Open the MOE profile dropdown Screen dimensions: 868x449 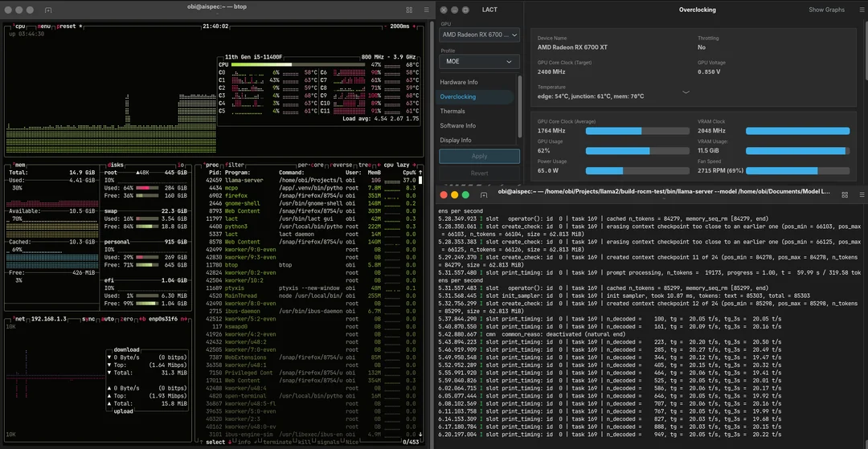(479, 61)
